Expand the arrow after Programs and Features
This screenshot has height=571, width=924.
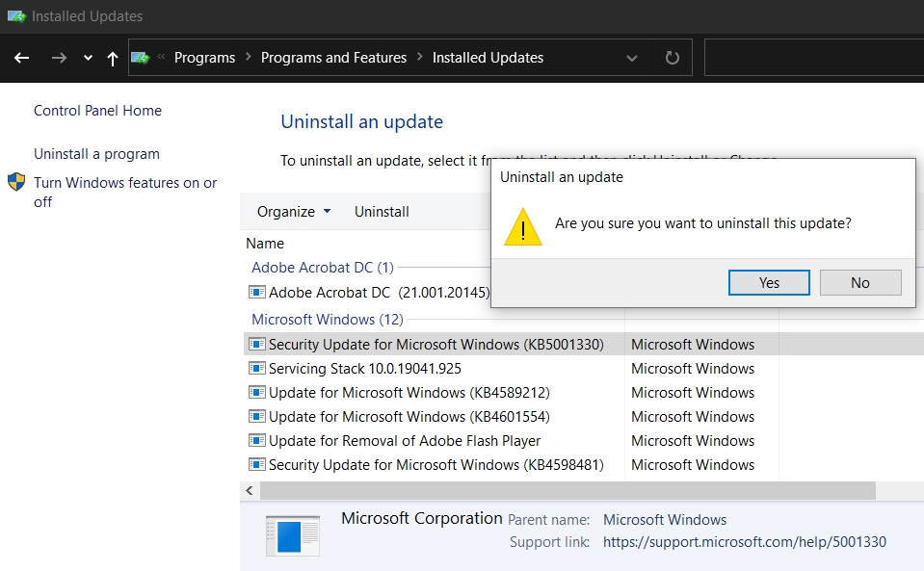(419, 57)
